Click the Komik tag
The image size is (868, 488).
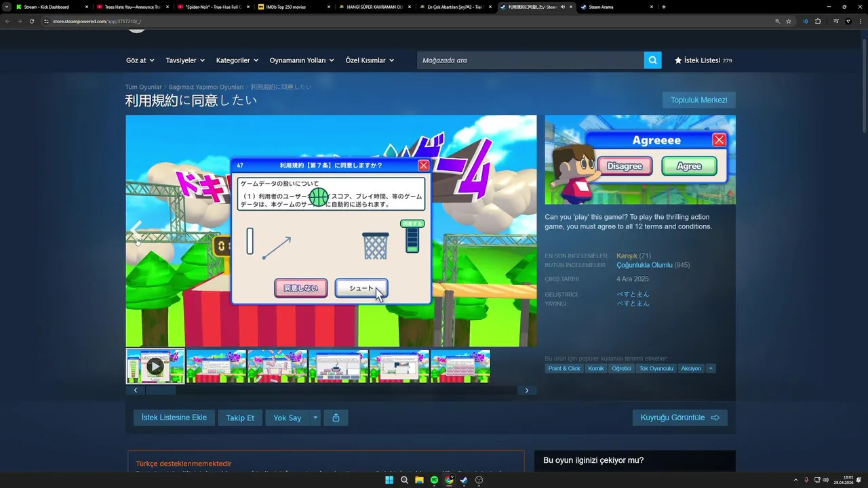596,369
